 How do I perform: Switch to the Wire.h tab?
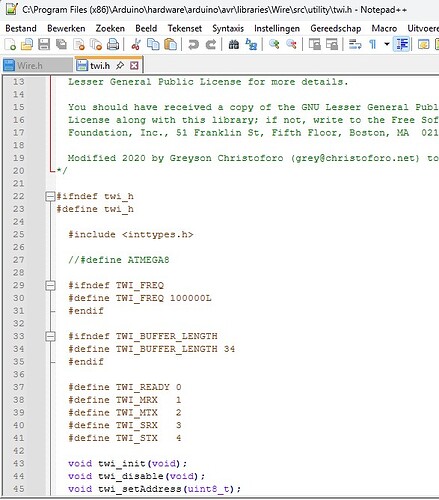pos(30,66)
